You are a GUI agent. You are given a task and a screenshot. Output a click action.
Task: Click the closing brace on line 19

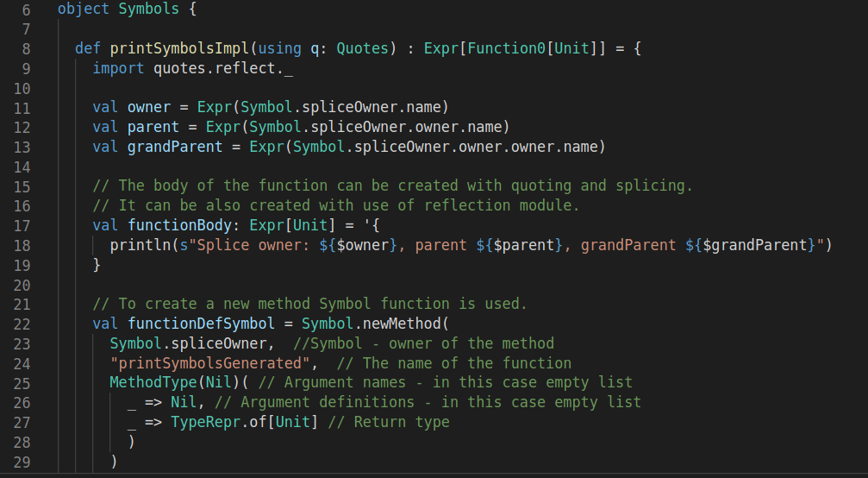tap(97, 265)
